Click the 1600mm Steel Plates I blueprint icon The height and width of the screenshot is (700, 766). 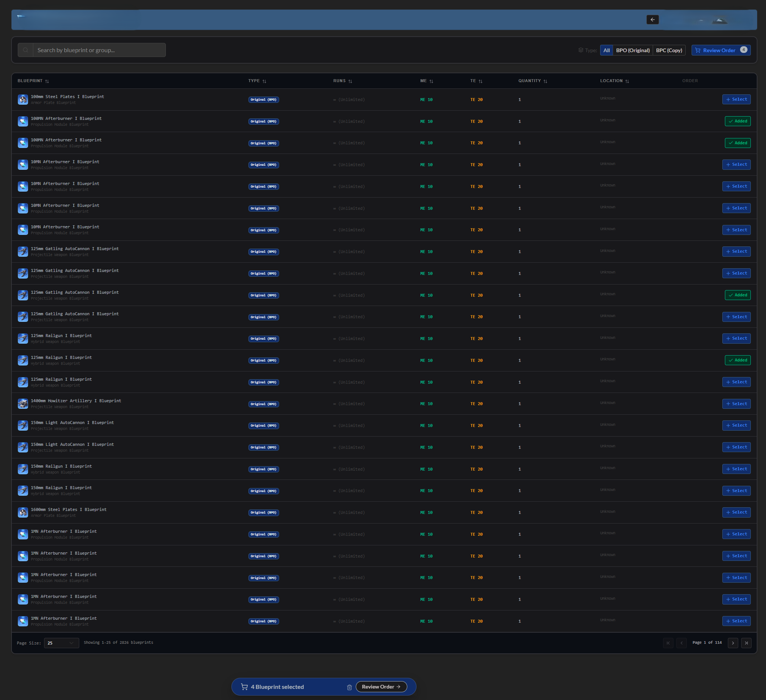23,512
